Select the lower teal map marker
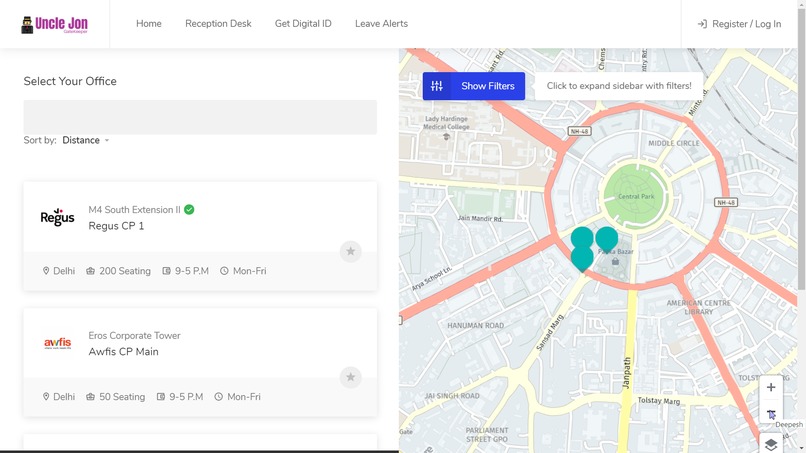The image size is (806, 453). [x=582, y=259]
